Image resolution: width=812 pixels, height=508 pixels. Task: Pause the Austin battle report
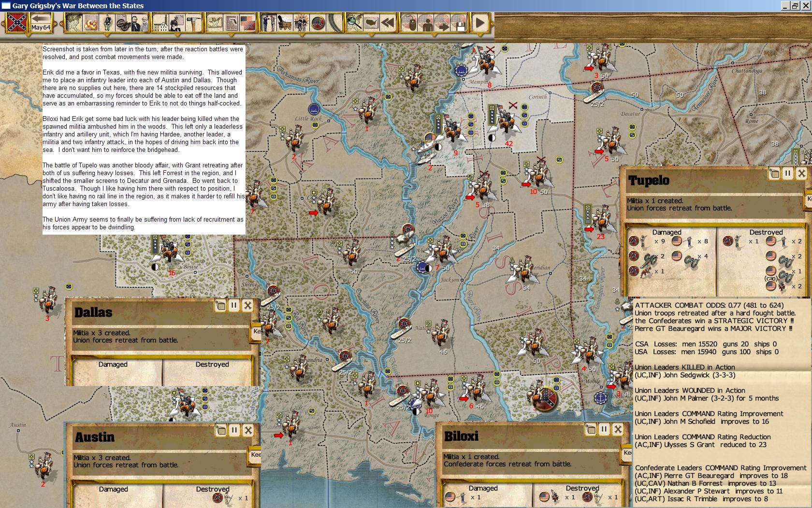(x=234, y=430)
